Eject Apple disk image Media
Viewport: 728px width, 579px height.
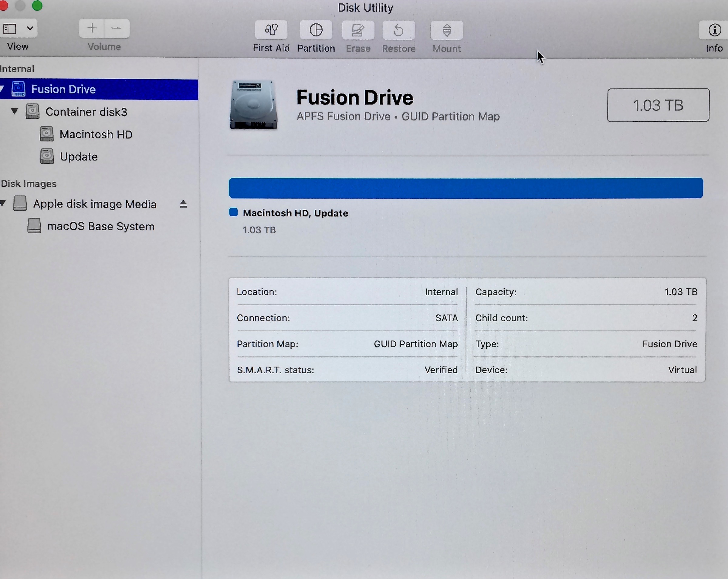pos(183,204)
